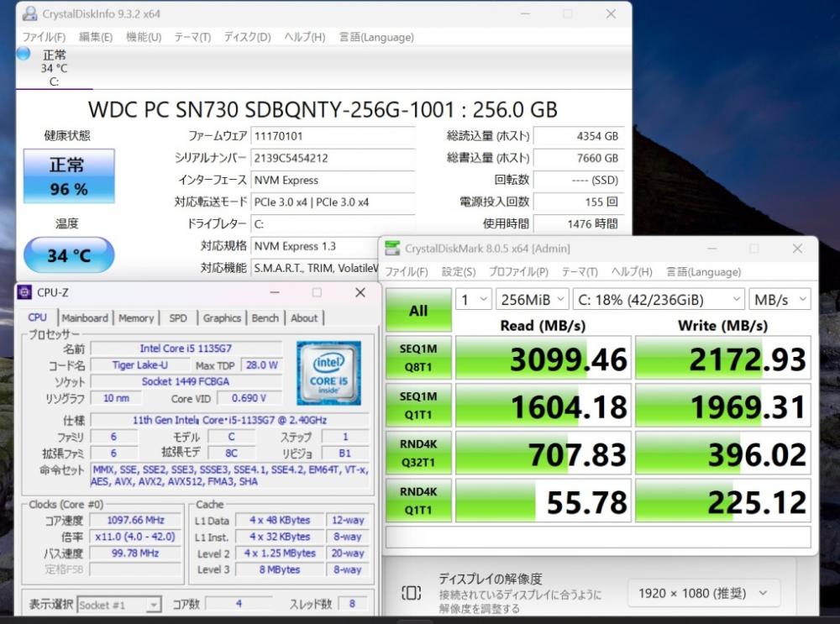Click the PCIe 3.0 x4 transfer mode value
Image resolution: width=840 pixels, height=624 pixels.
pos(333,202)
